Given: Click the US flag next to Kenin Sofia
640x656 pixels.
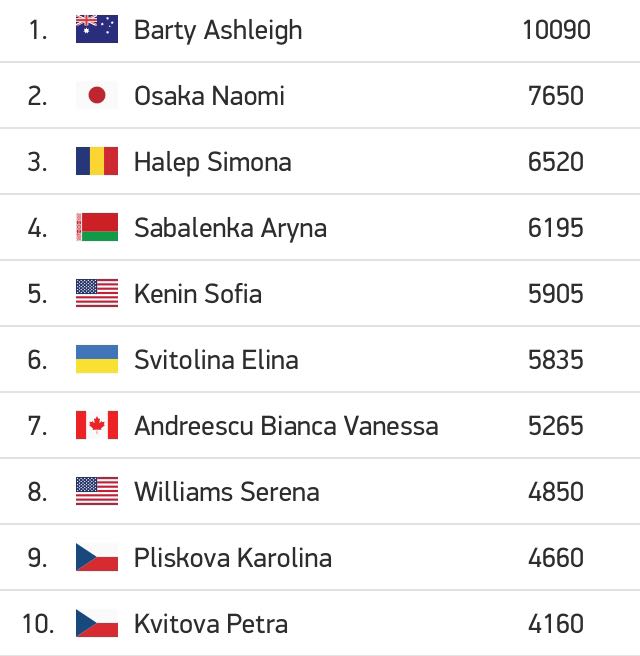Looking at the screenshot, I should pyautogui.click(x=97, y=293).
